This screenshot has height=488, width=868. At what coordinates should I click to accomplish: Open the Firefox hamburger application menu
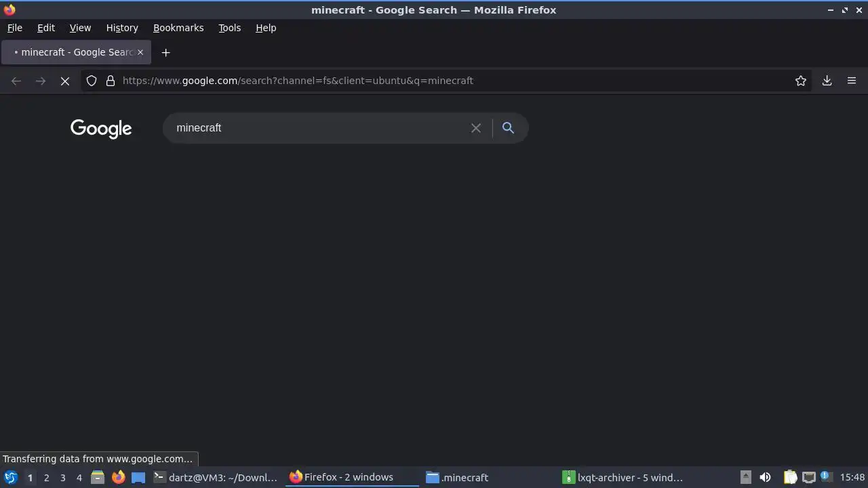[852, 81]
